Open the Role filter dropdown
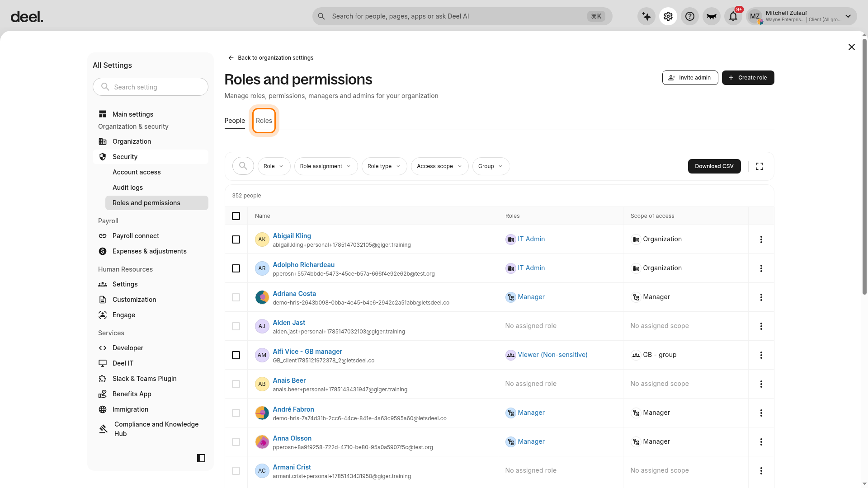Screen dimensions: 868x488 coord(274,166)
